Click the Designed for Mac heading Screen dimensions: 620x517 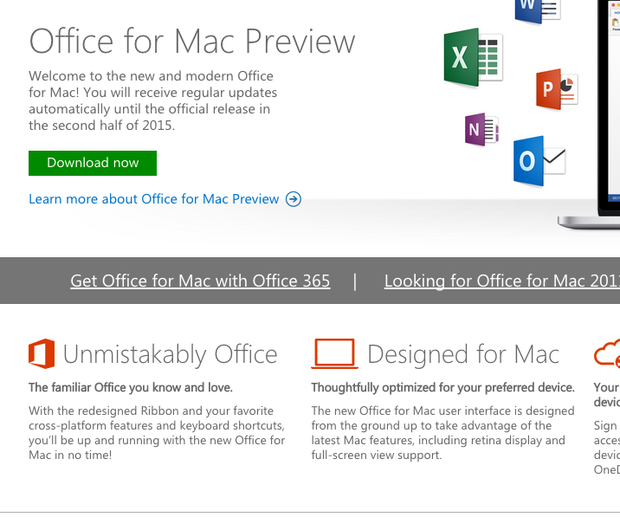[463, 354]
